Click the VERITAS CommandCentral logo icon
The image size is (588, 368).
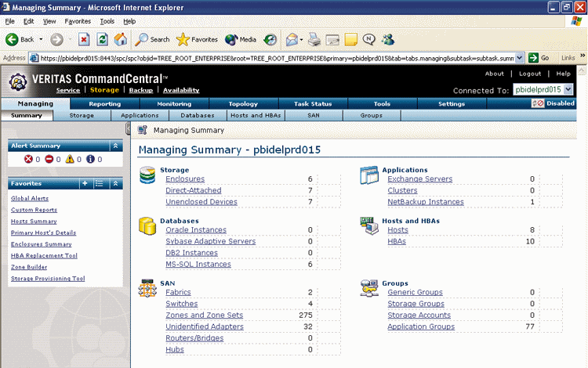pyautogui.click(x=17, y=81)
